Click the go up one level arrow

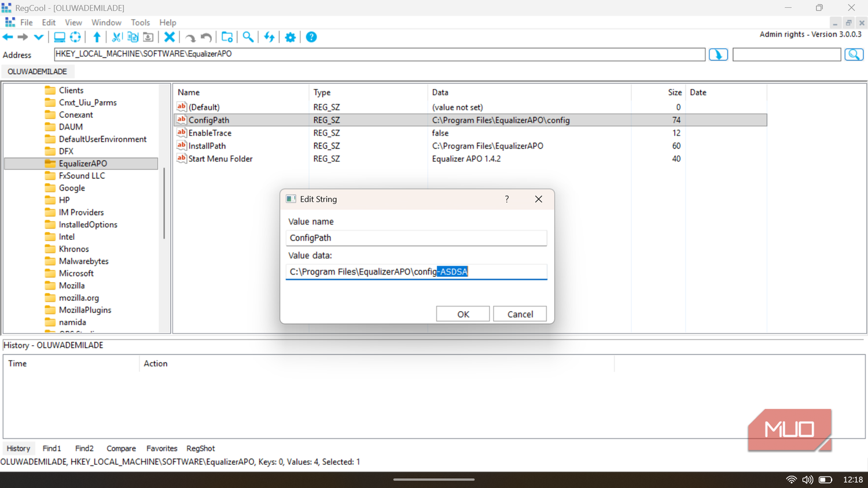pos(97,37)
